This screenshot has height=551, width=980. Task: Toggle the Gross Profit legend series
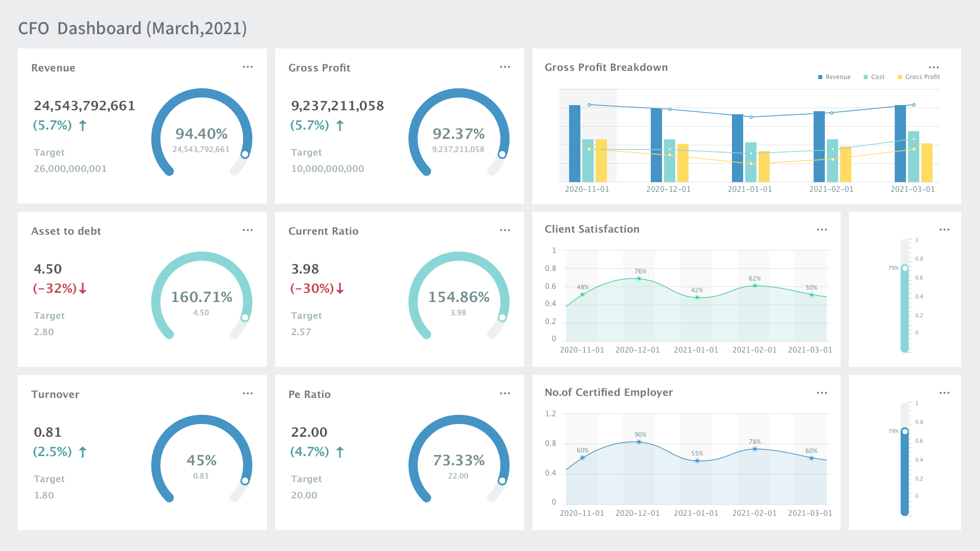coord(918,77)
